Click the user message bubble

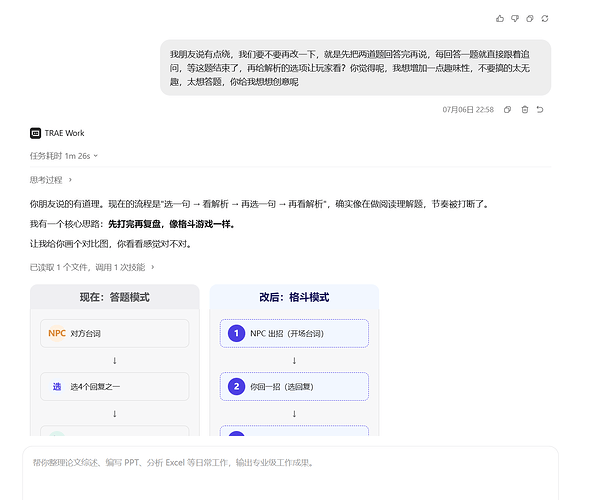click(x=355, y=68)
